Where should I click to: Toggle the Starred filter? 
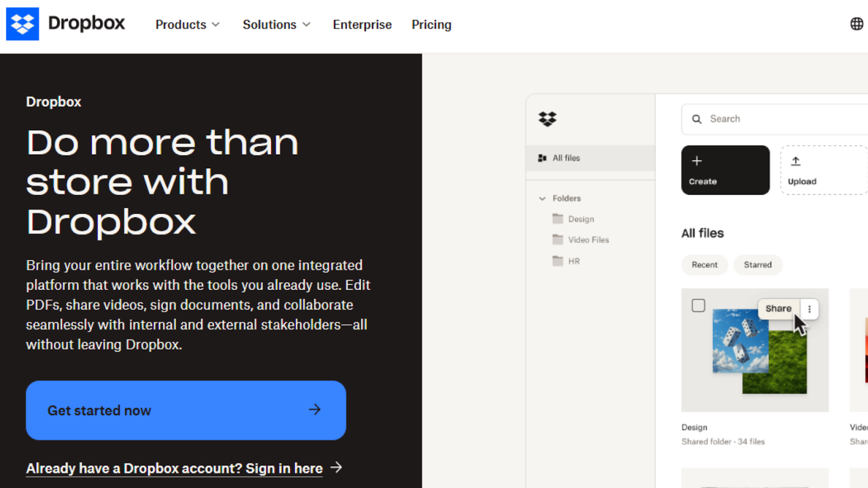758,265
